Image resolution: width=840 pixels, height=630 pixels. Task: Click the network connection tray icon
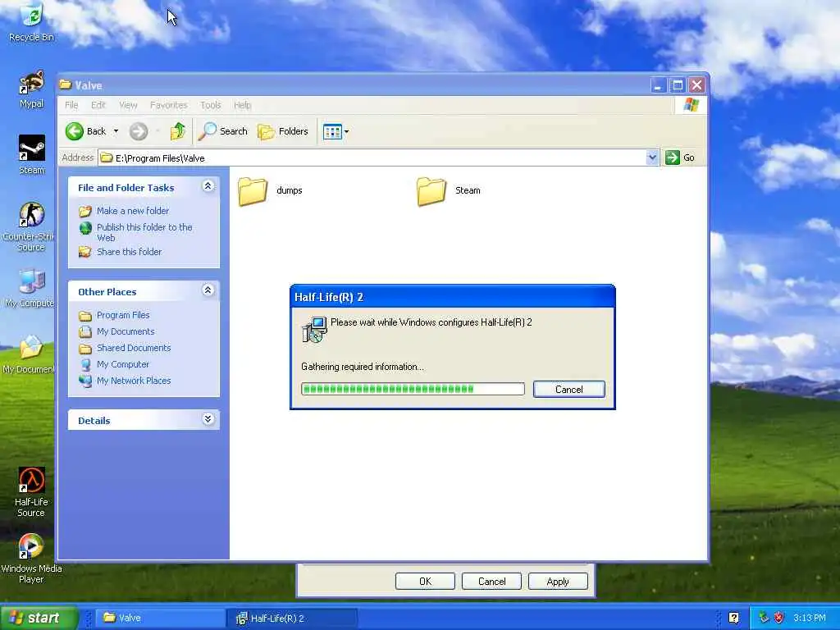(x=764, y=619)
